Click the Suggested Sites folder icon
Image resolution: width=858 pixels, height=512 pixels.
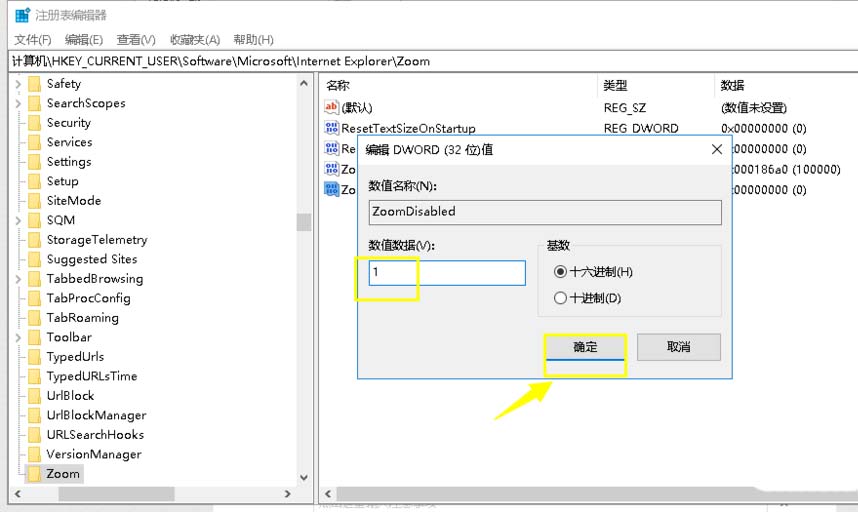[34, 259]
